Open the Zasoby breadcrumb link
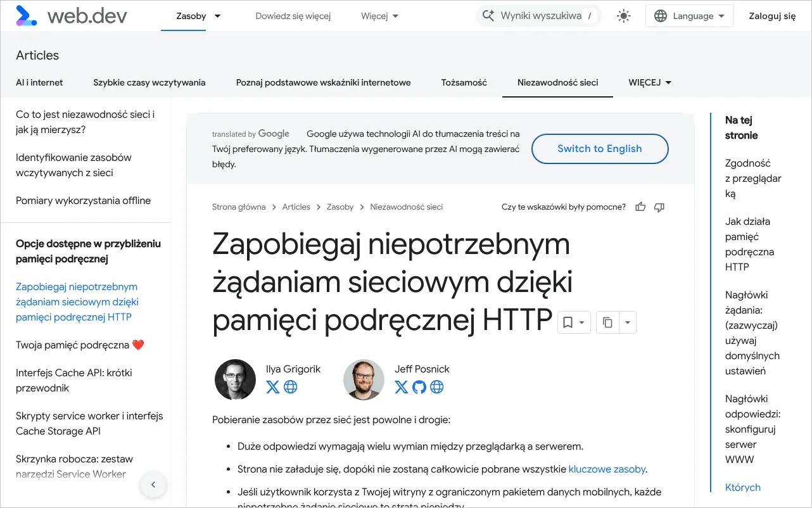Image resolution: width=812 pixels, height=508 pixels. click(340, 207)
